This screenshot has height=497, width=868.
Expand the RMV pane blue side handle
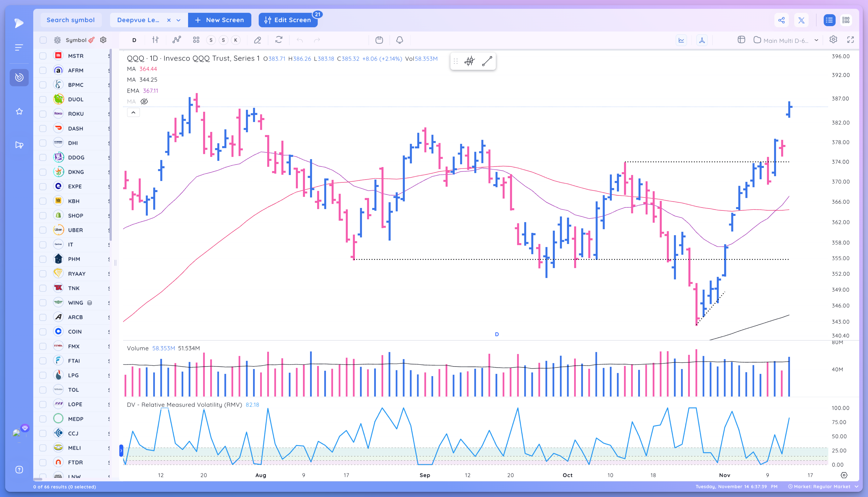[121, 450]
